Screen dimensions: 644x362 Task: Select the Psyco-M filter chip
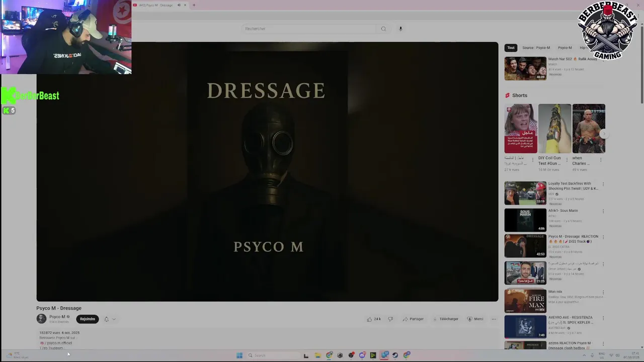click(x=565, y=48)
